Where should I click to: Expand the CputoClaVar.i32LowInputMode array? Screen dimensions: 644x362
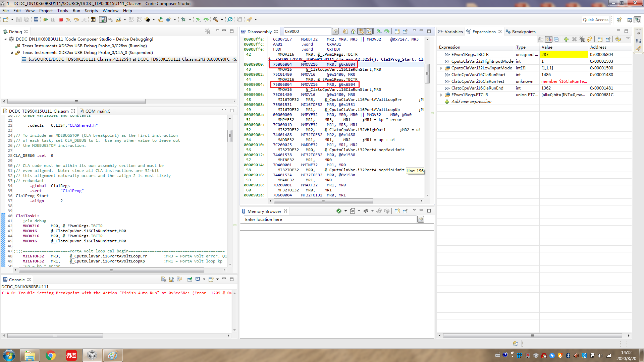tap(441, 68)
